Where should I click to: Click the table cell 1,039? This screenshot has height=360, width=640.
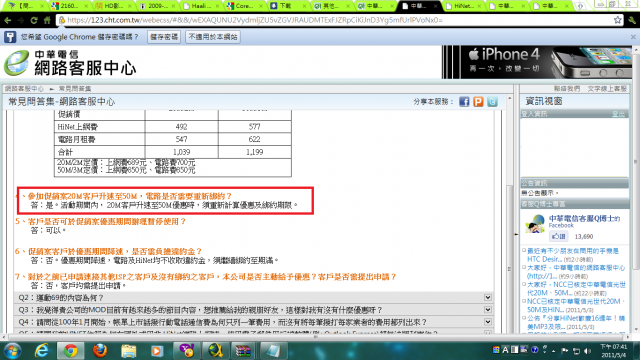(x=181, y=152)
